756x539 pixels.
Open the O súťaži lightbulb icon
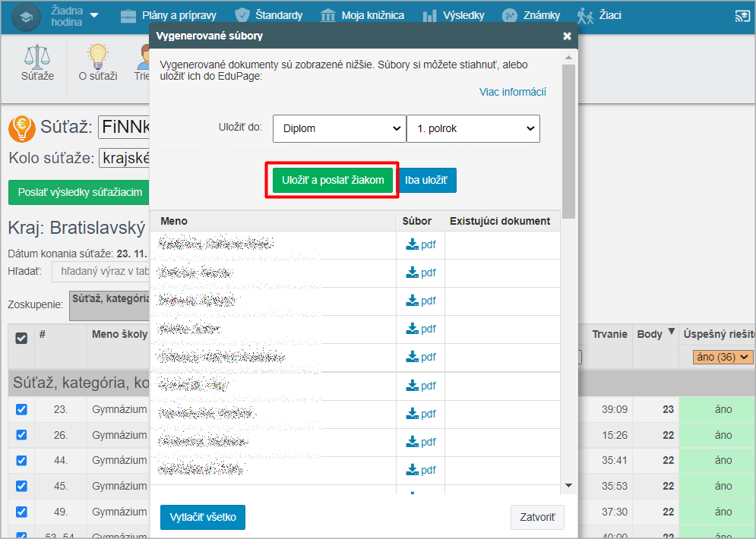point(97,57)
